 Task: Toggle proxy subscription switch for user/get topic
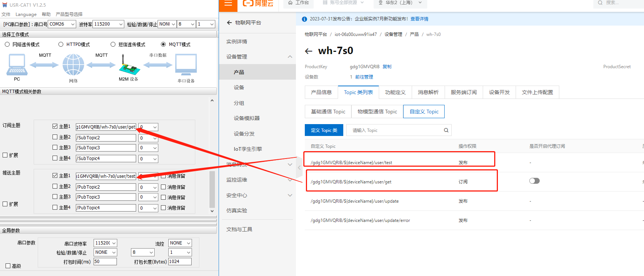[534, 181]
